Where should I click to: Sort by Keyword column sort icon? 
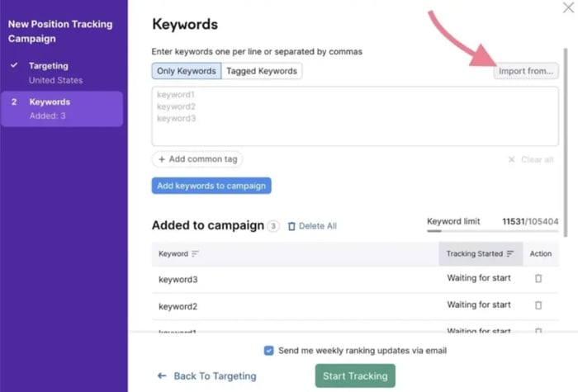coord(195,253)
